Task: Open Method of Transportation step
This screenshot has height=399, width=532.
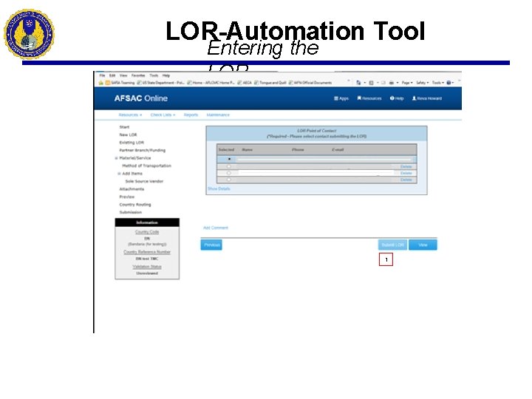Action: pyautogui.click(x=146, y=166)
